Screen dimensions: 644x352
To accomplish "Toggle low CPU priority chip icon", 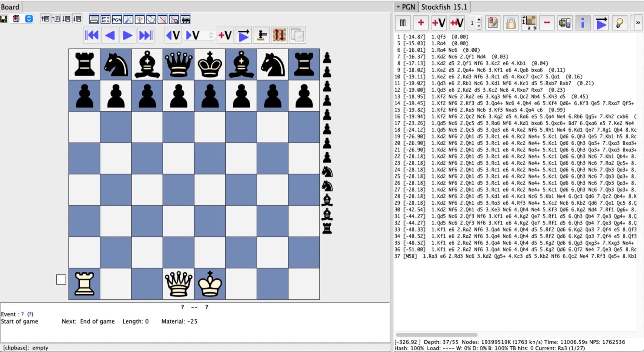I will pyautogui.click(x=565, y=23).
